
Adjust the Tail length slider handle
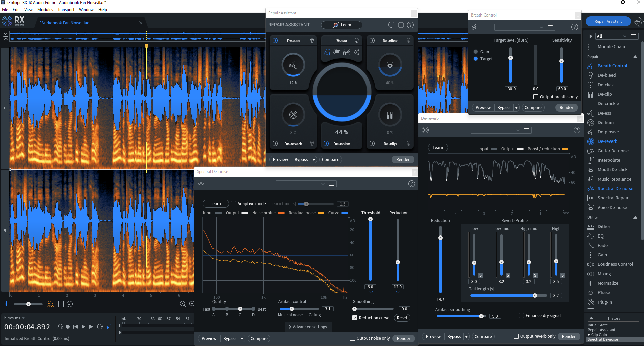pos(535,295)
